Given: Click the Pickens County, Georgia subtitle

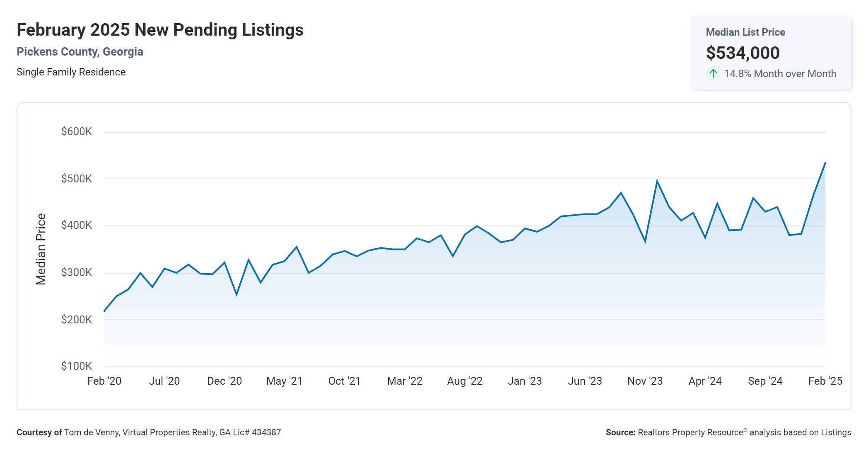Looking at the screenshot, I should [x=80, y=52].
